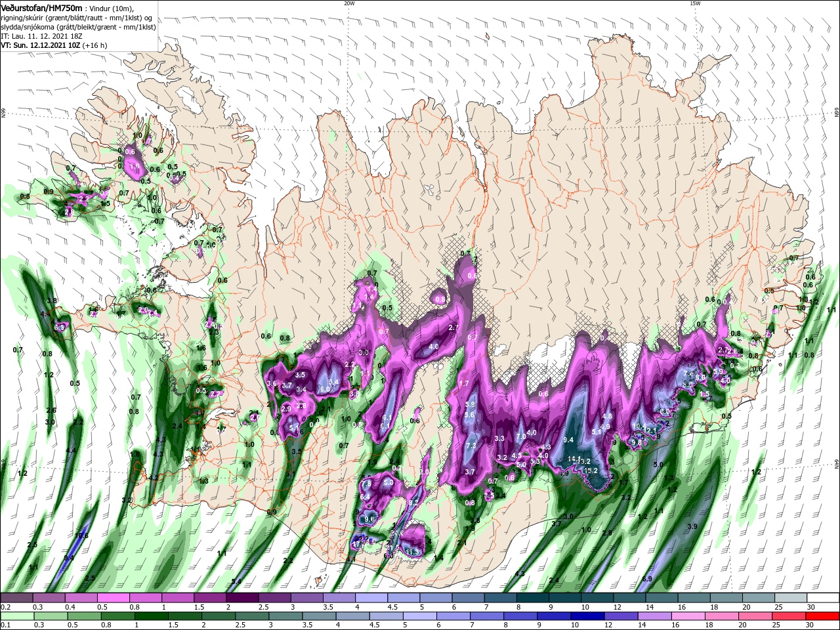Image resolution: width=840 pixels, height=630 pixels.
Task: Pick the bright pink swatch in snow legend
Action: tap(114, 598)
